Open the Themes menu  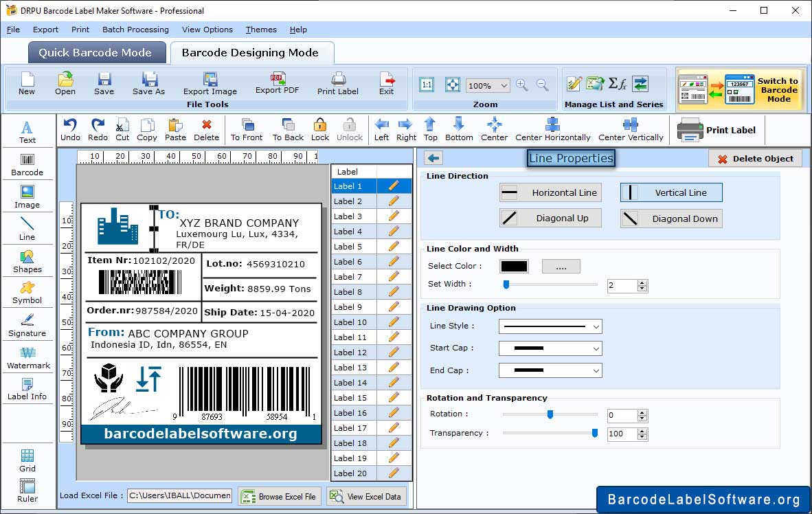click(261, 30)
